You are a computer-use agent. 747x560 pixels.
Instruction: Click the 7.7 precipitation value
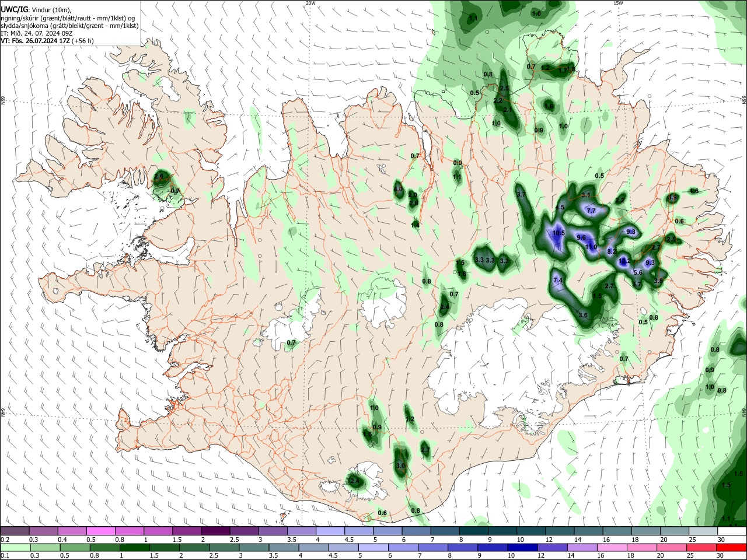591,211
